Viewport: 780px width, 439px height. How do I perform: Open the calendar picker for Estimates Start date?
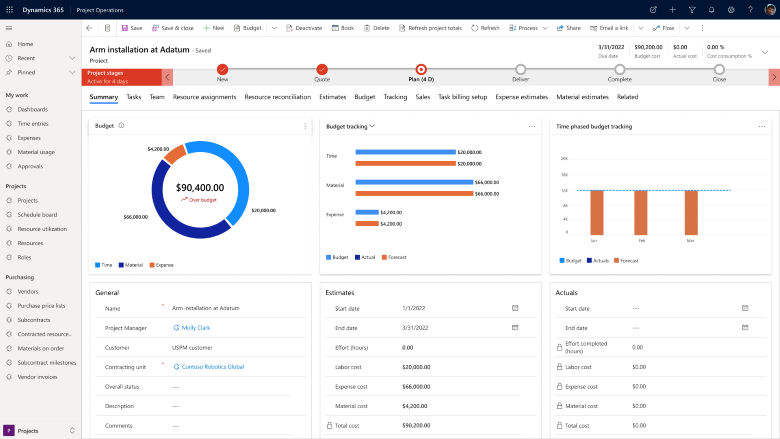point(515,308)
